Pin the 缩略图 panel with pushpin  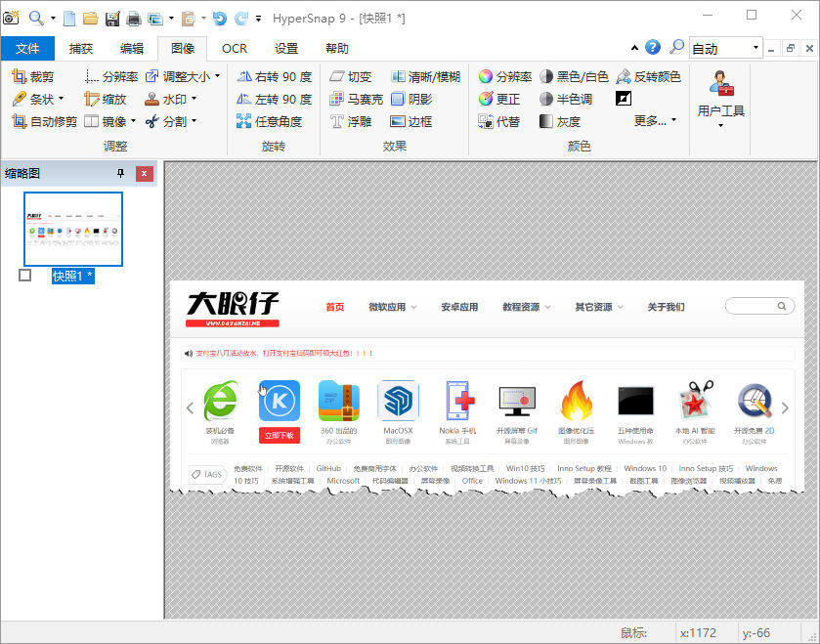121,174
